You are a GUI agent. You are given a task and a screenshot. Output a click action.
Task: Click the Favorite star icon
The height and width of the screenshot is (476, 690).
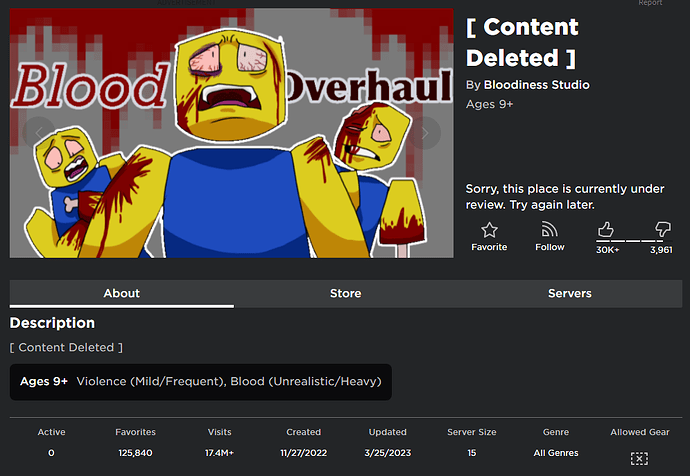[x=489, y=230]
